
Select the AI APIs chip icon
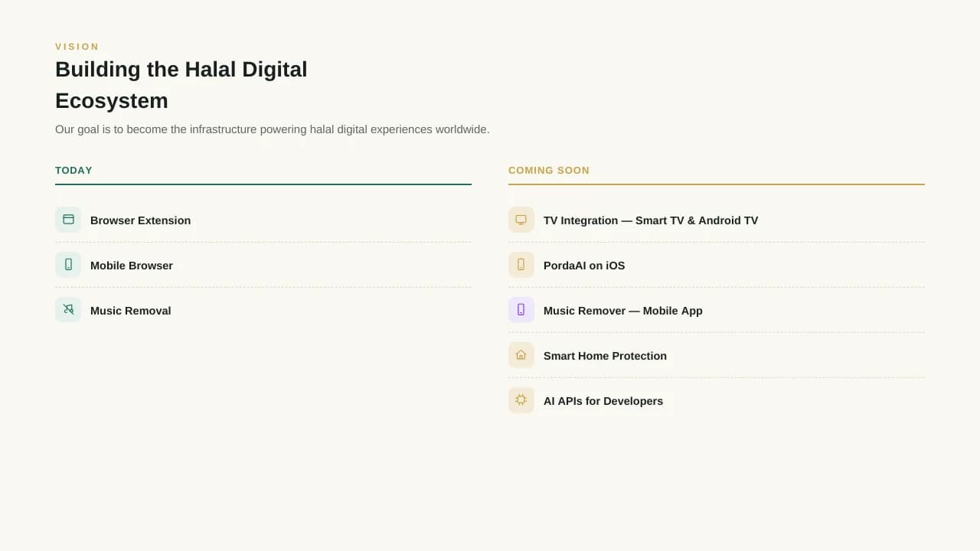tap(521, 400)
